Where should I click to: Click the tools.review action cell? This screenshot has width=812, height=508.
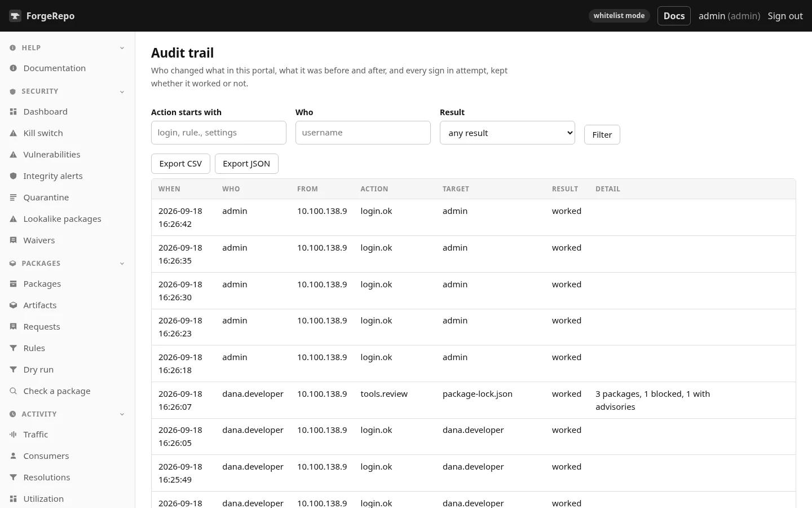coord(384,394)
